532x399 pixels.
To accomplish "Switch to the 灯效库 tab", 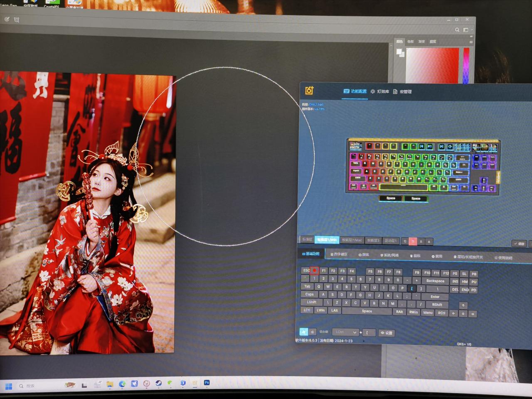I will (380, 91).
